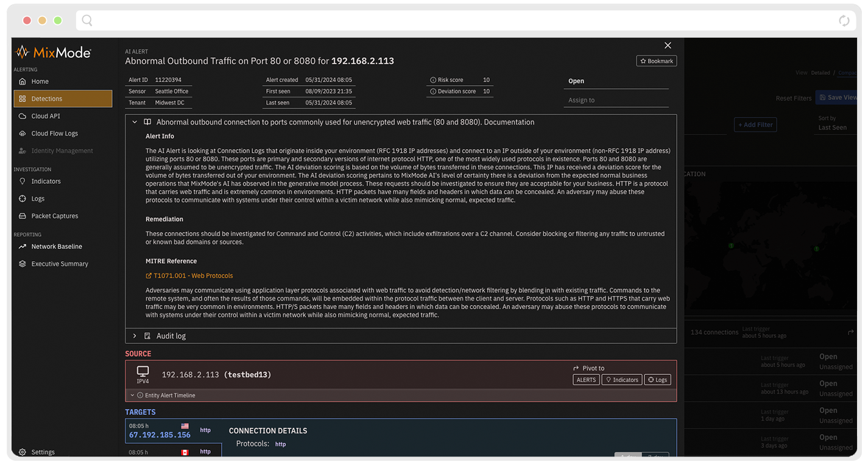This screenshot has width=868, height=465.
Task: Click the share arrow beside 134 connections
Action: pyautogui.click(x=851, y=332)
